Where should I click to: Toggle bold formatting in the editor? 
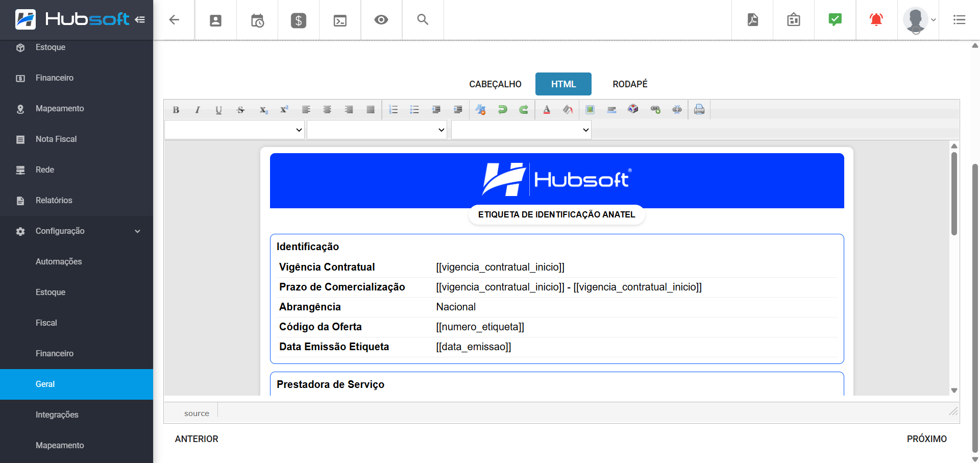click(176, 109)
